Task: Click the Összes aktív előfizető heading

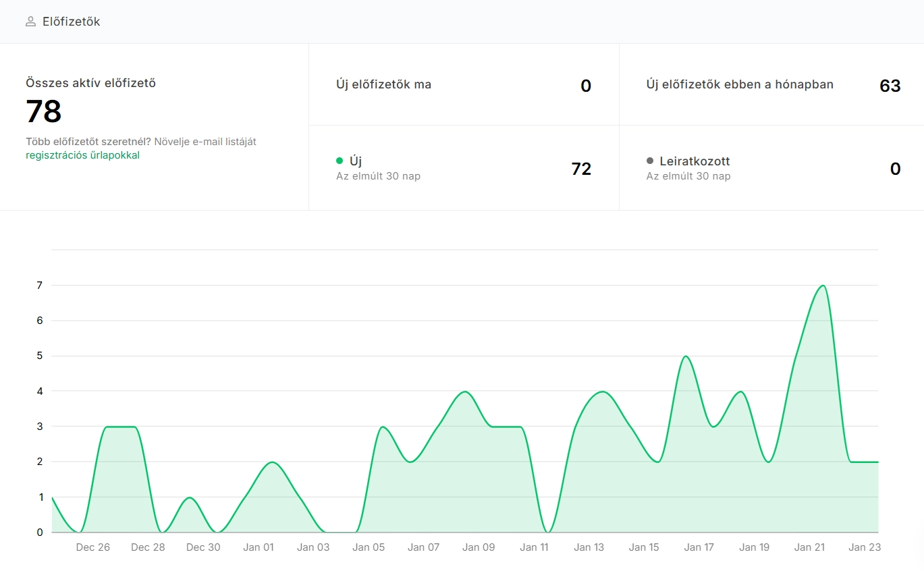Action: click(x=90, y=84)
